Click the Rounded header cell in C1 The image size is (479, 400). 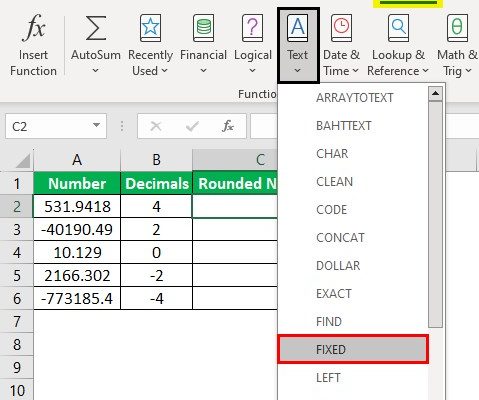[x=235, y=183]
